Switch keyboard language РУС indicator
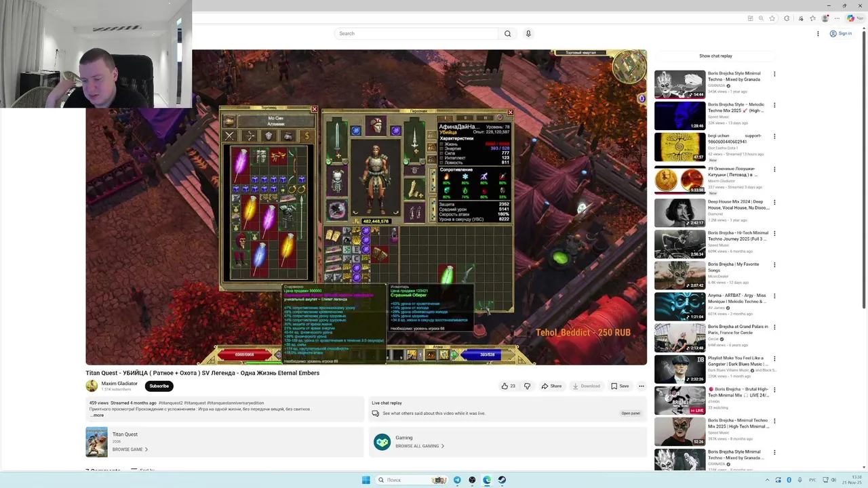 (812, 480)
